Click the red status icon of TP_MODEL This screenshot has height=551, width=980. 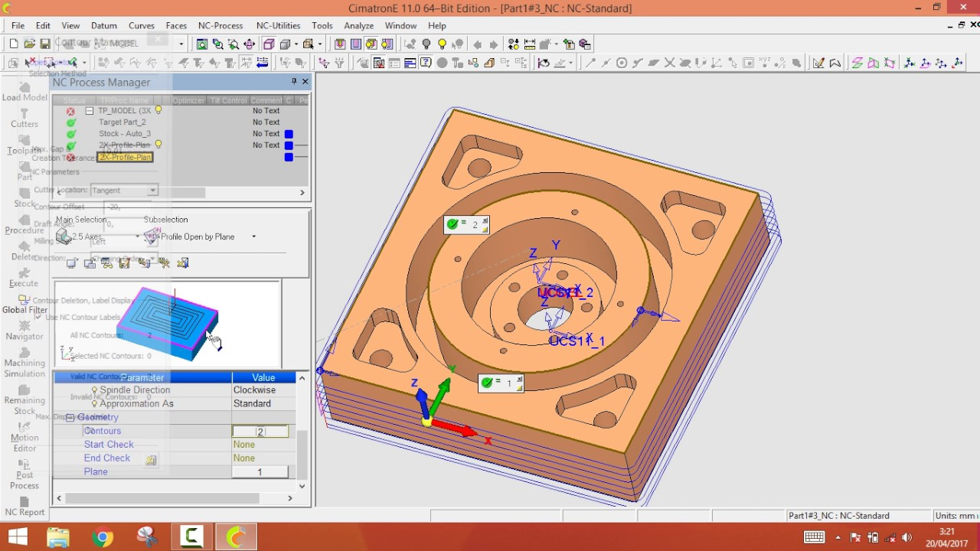pos(70,111)
